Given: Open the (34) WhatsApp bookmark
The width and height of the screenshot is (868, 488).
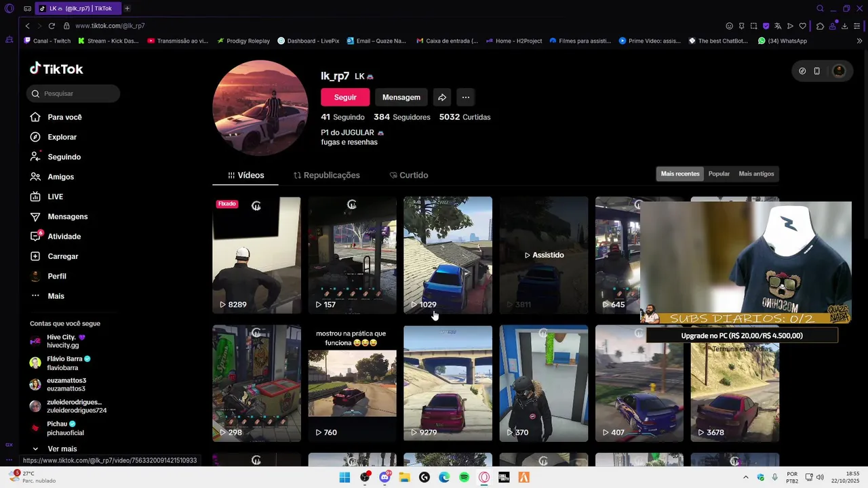Looking at the screenshot, I should point(783,41).
